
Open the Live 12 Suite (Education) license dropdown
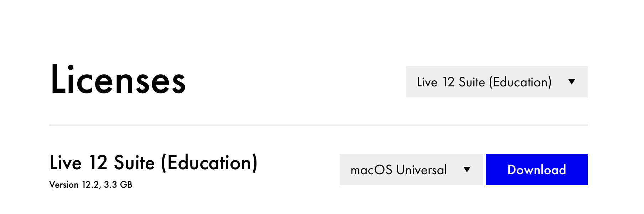[497, 82]
